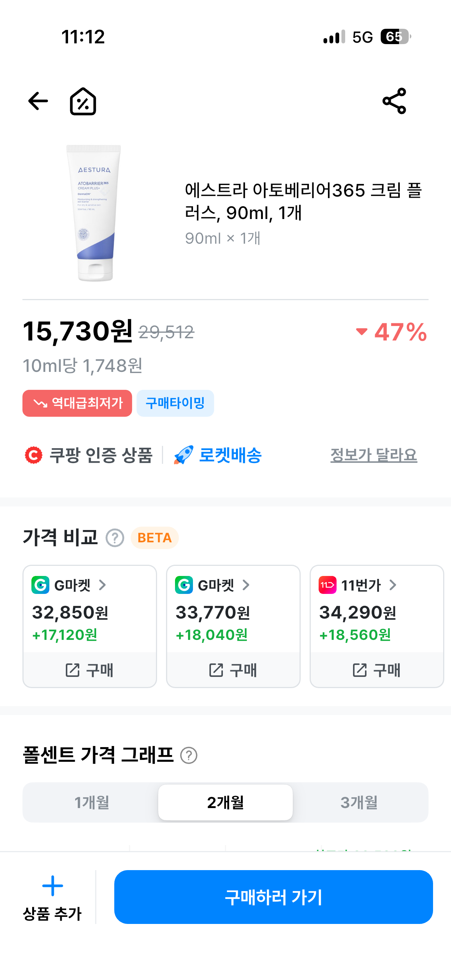Image resolution: width=451 pixels, height=980 pixels.
Task: Tap 구매 under the 32,850원 G마켓 card
Action: [x=90, y=670]
